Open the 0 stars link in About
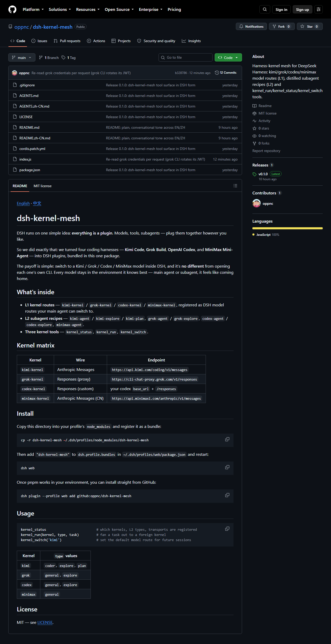Viewport: 331px width, 644px height. tap(261, 128)
